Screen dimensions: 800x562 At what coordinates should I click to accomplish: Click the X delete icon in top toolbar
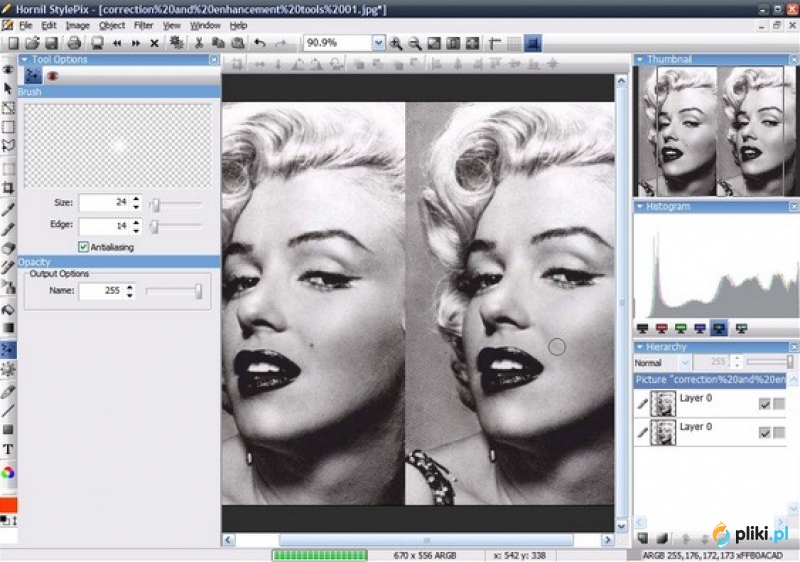click(x=154, y=44)
